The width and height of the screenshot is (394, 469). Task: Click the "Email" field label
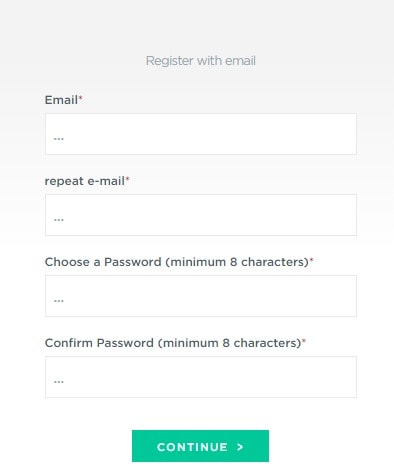tap(61, 100)
